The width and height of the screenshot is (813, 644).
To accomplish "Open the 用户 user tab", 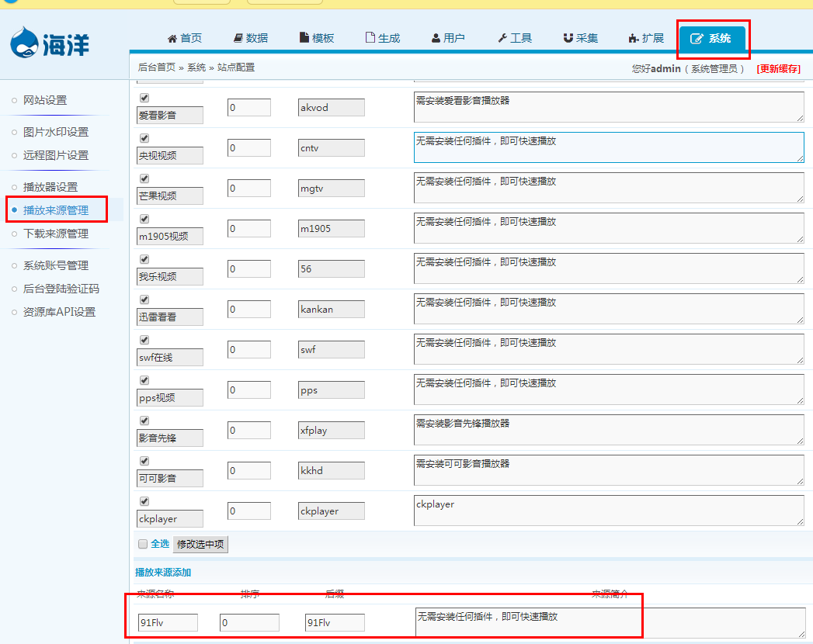I will pos(448,38).
